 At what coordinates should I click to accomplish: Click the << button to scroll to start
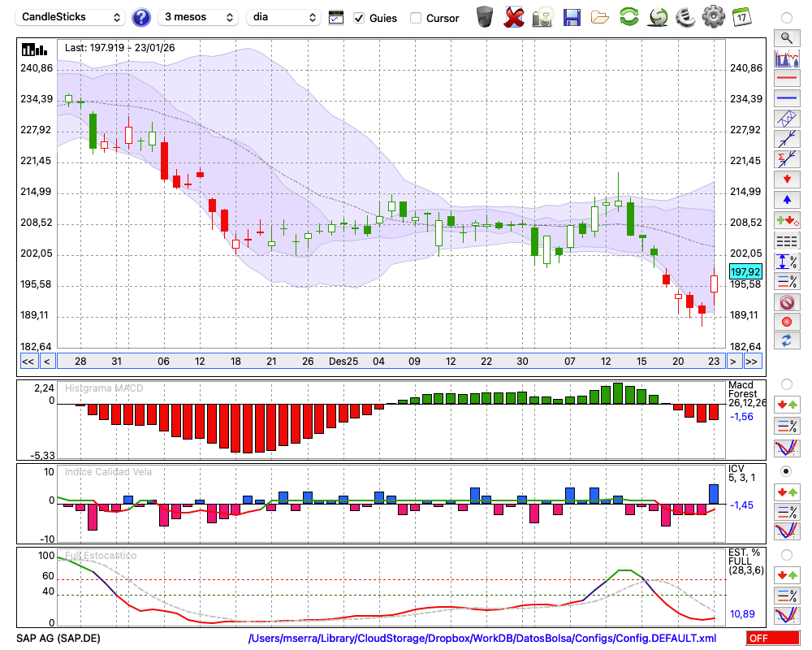(28, 361)
